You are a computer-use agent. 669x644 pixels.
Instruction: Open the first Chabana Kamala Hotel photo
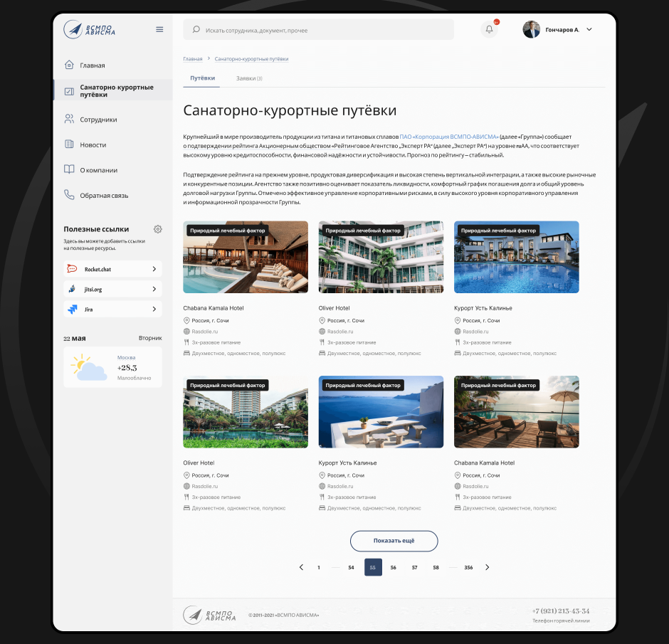coord(246,257)
